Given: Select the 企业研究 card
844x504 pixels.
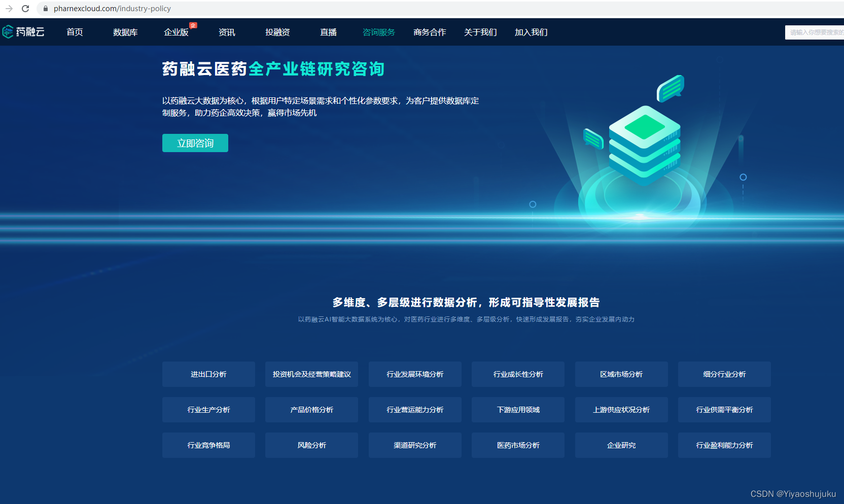Looking at the screenshot, I should coord(621,445).
